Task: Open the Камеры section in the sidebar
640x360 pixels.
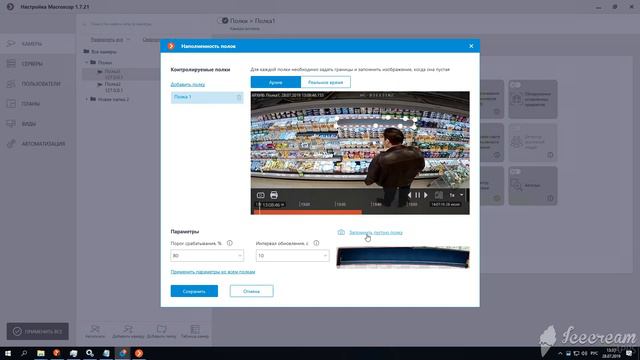Action: (x=38, y=44)
